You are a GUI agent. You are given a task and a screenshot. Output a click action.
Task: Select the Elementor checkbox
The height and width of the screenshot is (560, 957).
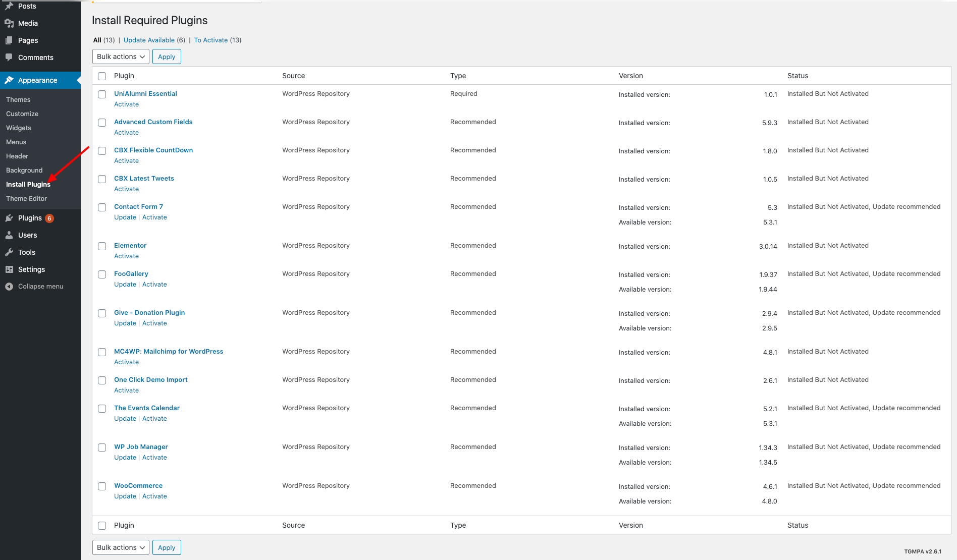[102, 246]
